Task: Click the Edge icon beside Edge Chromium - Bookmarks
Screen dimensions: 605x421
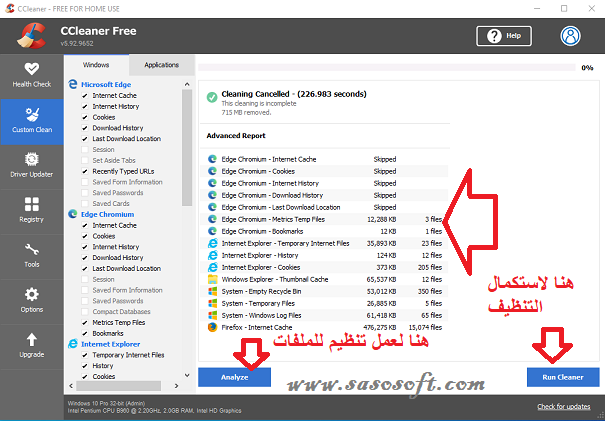Action: 212,231
